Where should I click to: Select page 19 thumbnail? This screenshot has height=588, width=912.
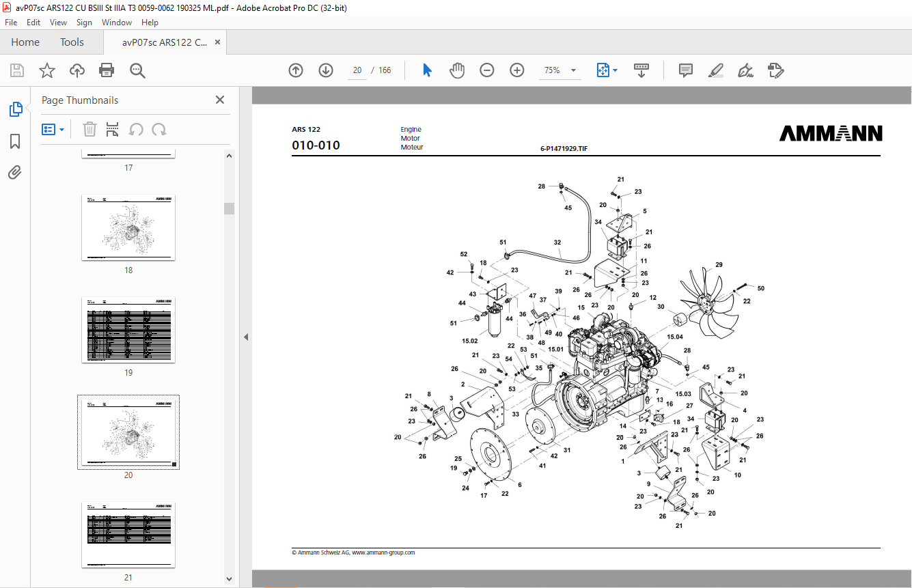click(128, 330)
